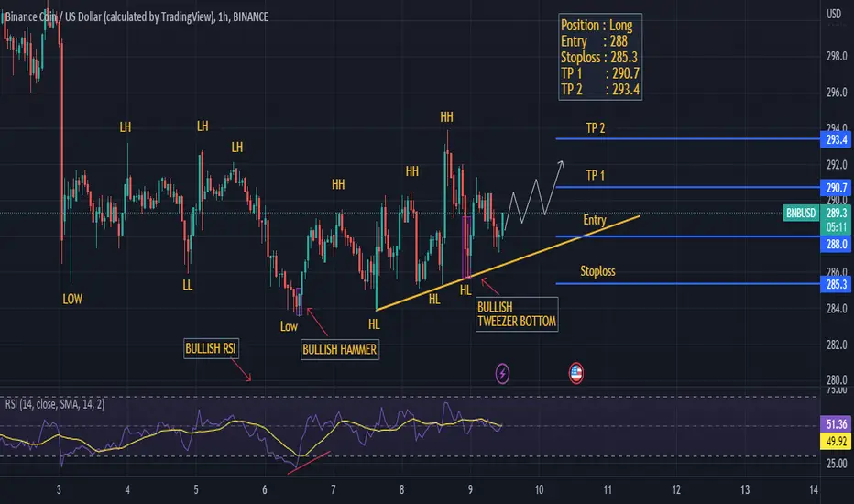
Task: Click date 3 on the time axis
Action: click(59, 489)
